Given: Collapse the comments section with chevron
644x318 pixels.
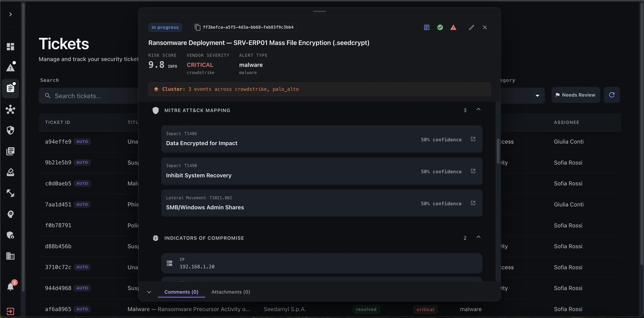Looking at the screenshot, I should (149, 292).
